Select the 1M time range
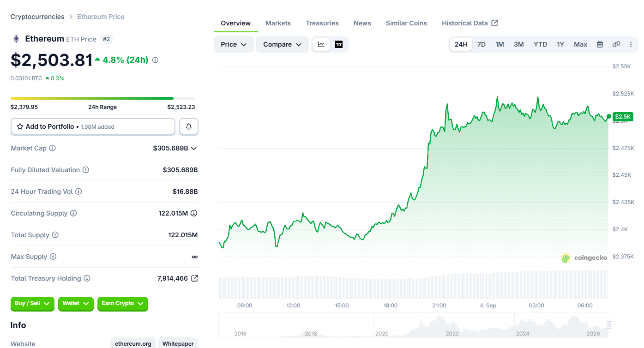The height and width of the screenshot is (348, 644). point(500,44)
